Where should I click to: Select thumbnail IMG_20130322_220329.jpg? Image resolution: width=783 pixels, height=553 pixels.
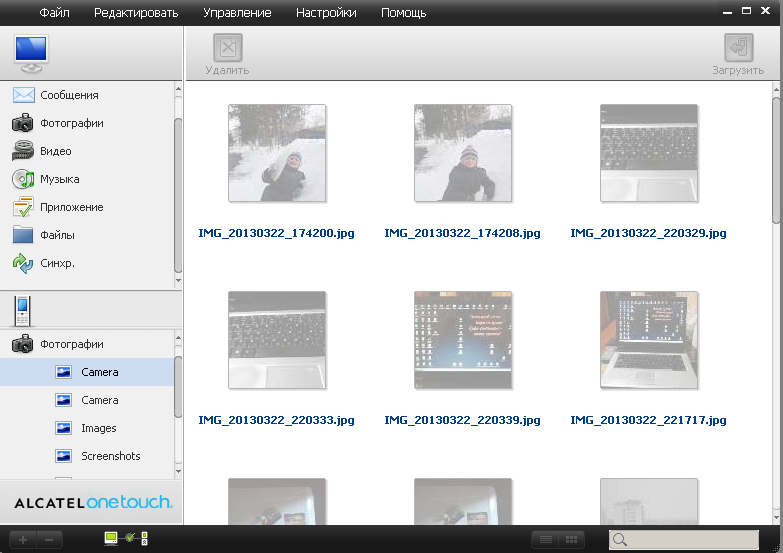(649, 153)
